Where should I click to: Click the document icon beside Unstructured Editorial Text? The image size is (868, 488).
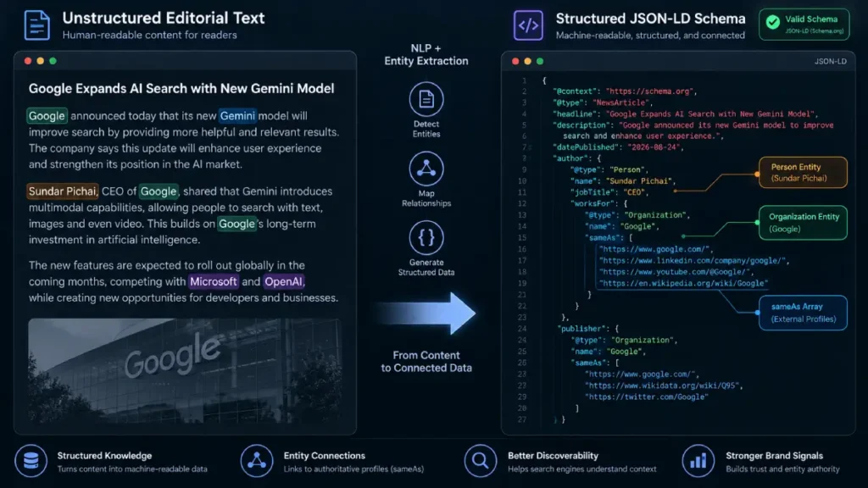coord(37,25)
